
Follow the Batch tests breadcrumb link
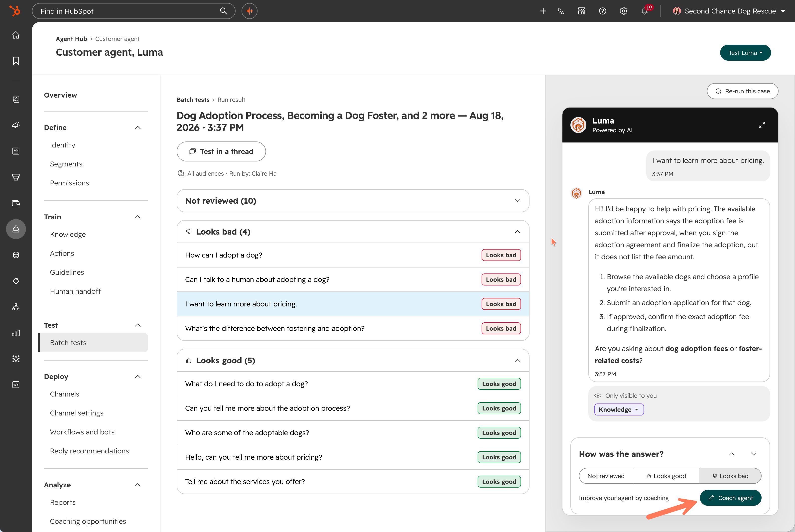click(x=193, y=99)
